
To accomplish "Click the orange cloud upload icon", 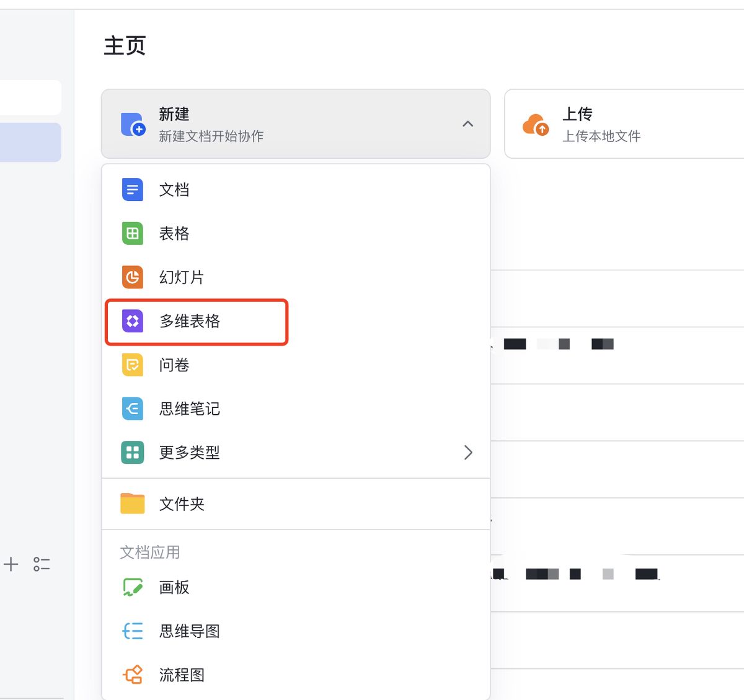I will click(535, 125).
